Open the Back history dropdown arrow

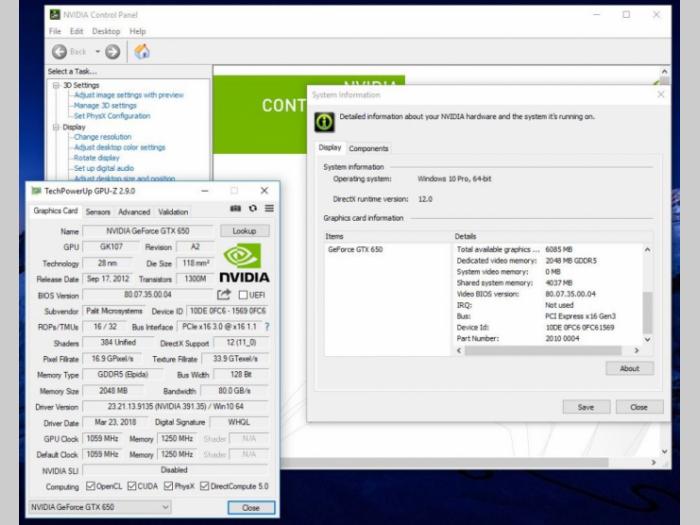97,52
